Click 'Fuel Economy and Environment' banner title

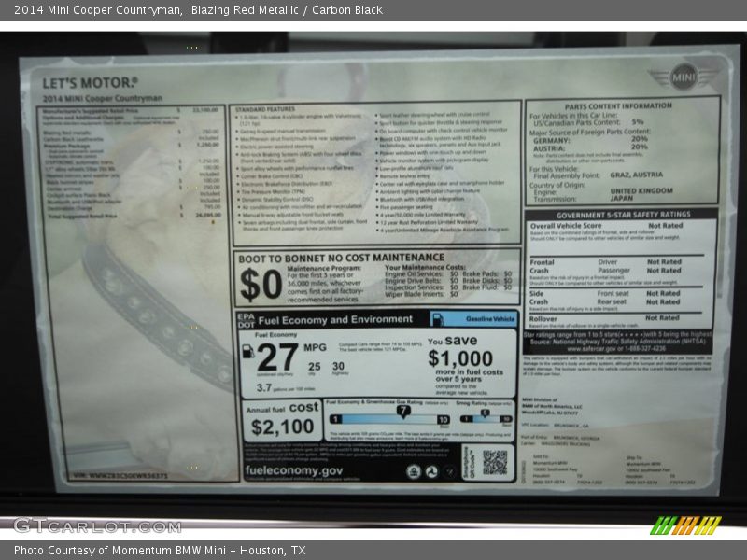(x=335, y=319)
